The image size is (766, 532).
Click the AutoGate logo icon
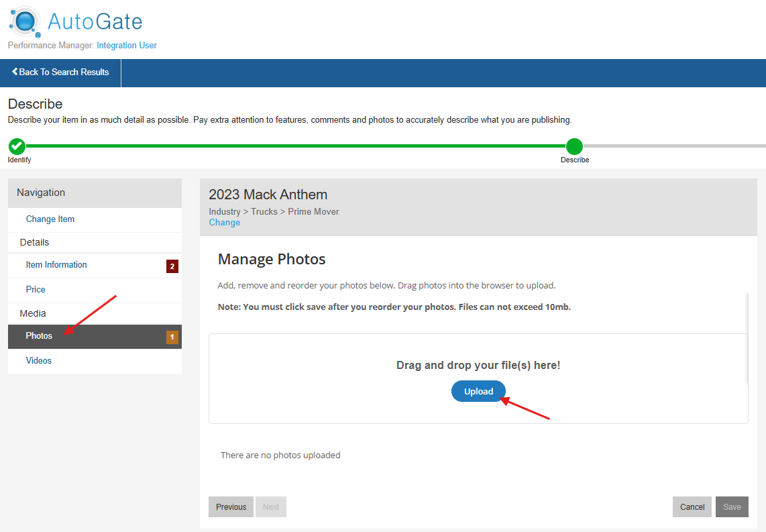pos(25,21)
